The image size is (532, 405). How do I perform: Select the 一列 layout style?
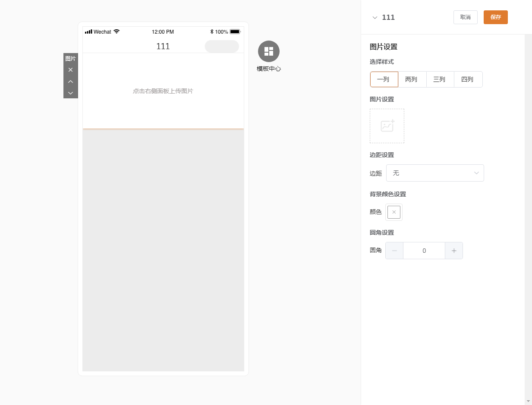click(x=384, y=79)
